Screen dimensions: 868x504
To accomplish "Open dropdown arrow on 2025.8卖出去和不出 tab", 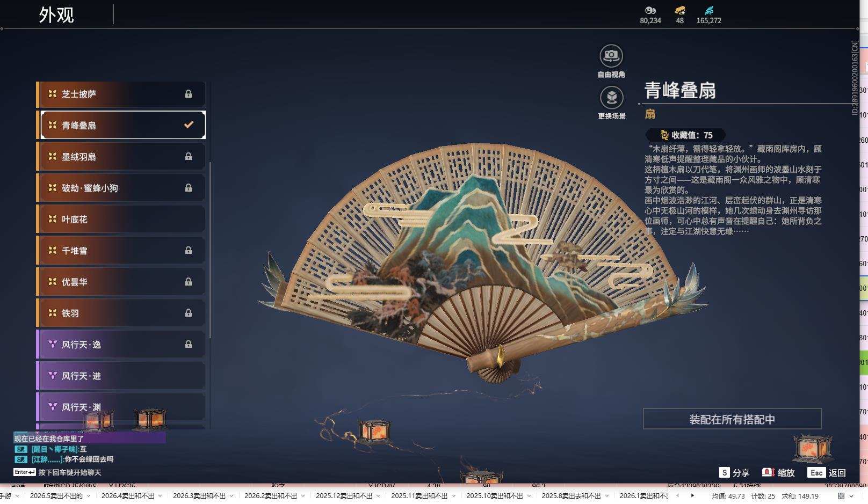I will 607,495.
